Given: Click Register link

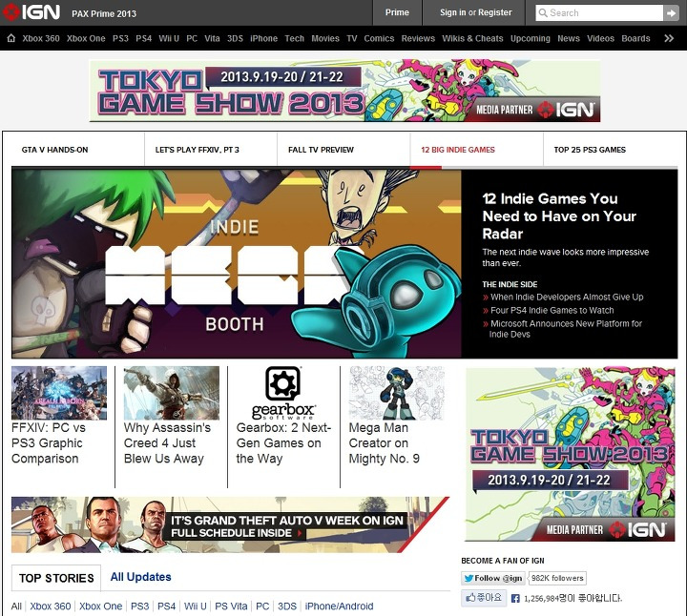Looking at the screenshot, I should coord(494,12).
